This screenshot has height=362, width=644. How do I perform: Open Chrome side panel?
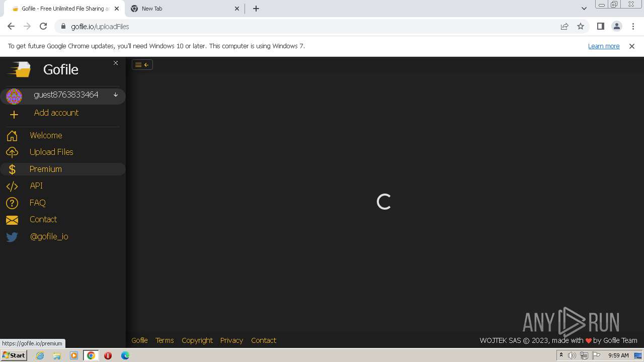[x=600, y=27]
